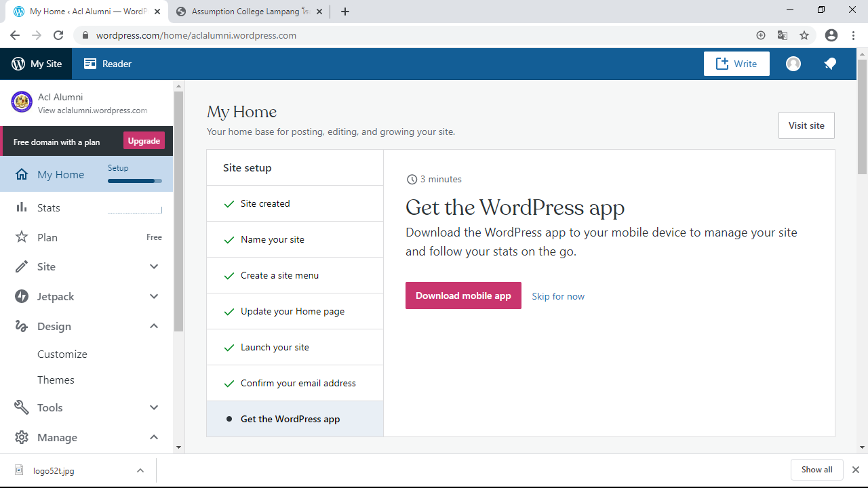Click the Download mobile app button
The image size is (868, 488).
[x=463, y=296]
